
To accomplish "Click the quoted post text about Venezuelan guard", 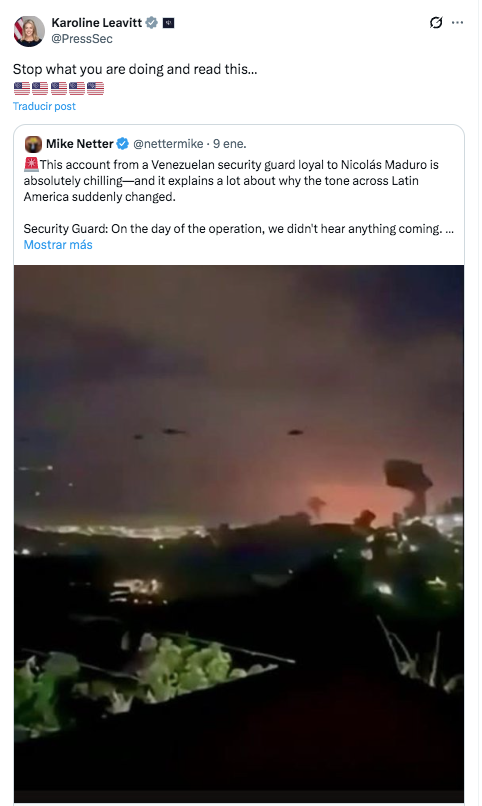I will click(231, 180).
